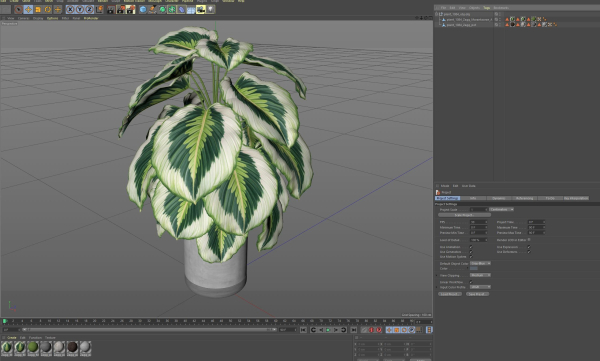Click the preview range slider bar

[149, 329]
